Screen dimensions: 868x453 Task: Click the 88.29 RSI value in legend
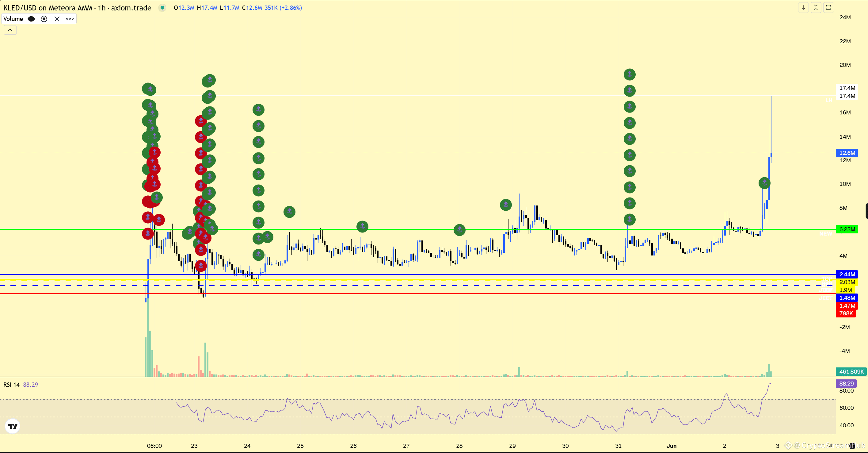(x=30, y=385)
